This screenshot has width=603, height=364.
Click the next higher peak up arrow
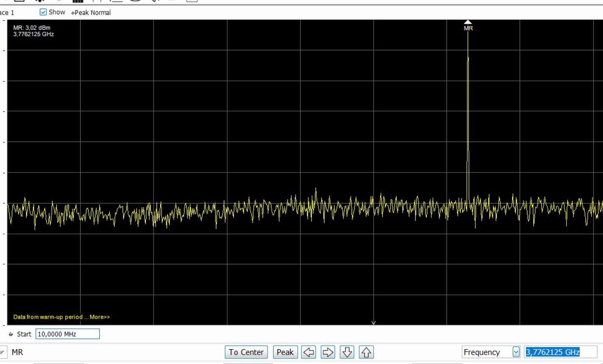[366, 352]
